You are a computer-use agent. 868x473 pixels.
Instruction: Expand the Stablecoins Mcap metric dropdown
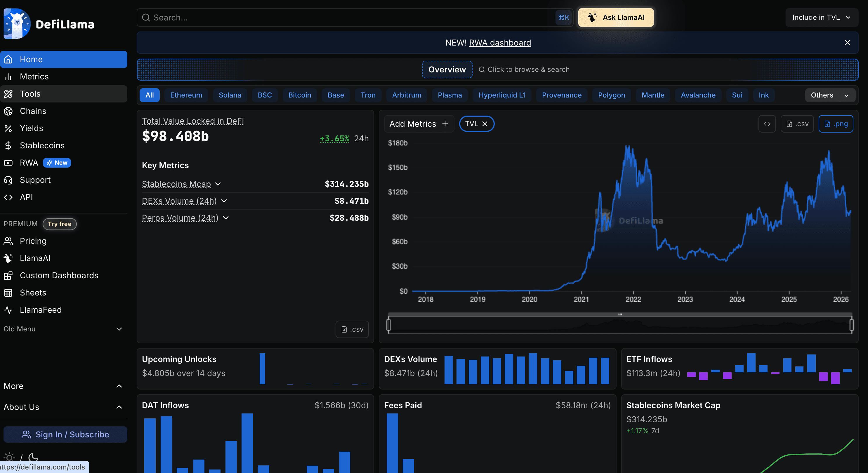click(218, 184)
